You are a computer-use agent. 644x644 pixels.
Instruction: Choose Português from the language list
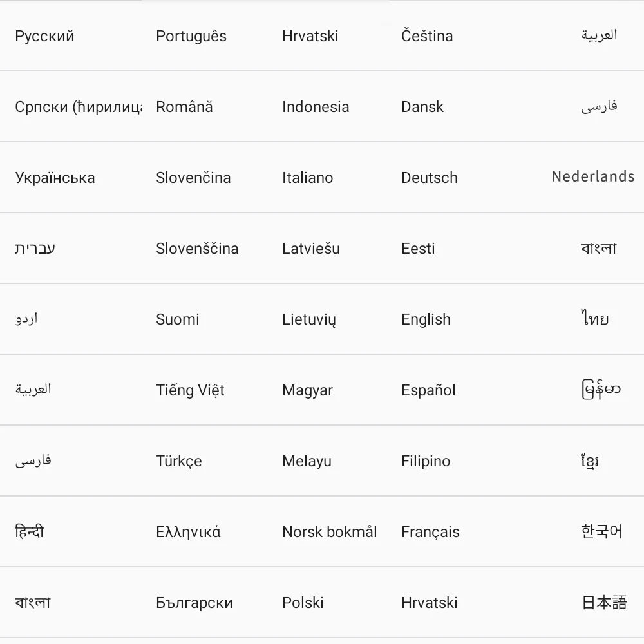(x=190, y=36)
